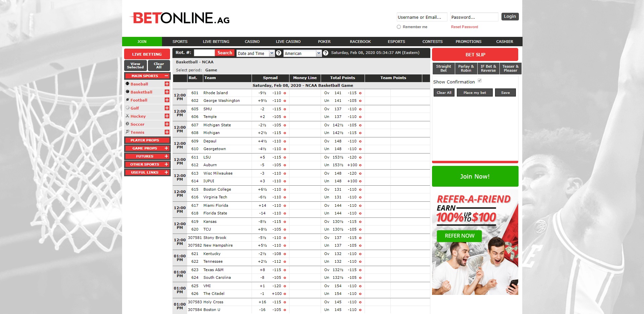Viewport: 644px width, 314px height.
Task: Select Auburn Under 153½ total bet
Action: click(x=342, y=165)
